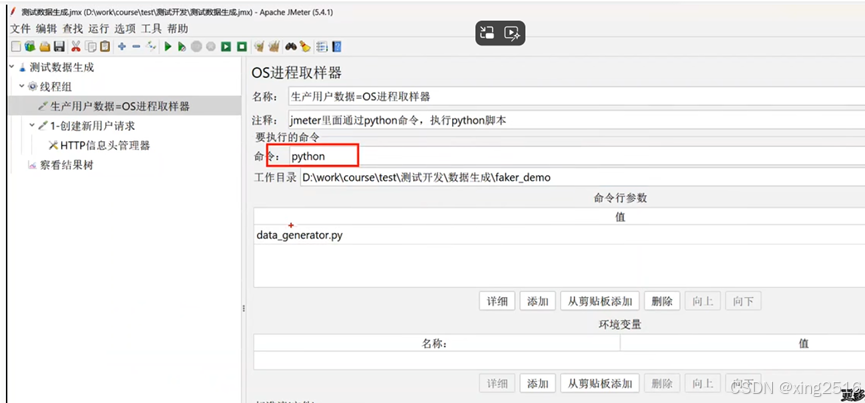865x403 pixels.
Task: Save the test plan with floppy icon
Action: click(59, 47)
